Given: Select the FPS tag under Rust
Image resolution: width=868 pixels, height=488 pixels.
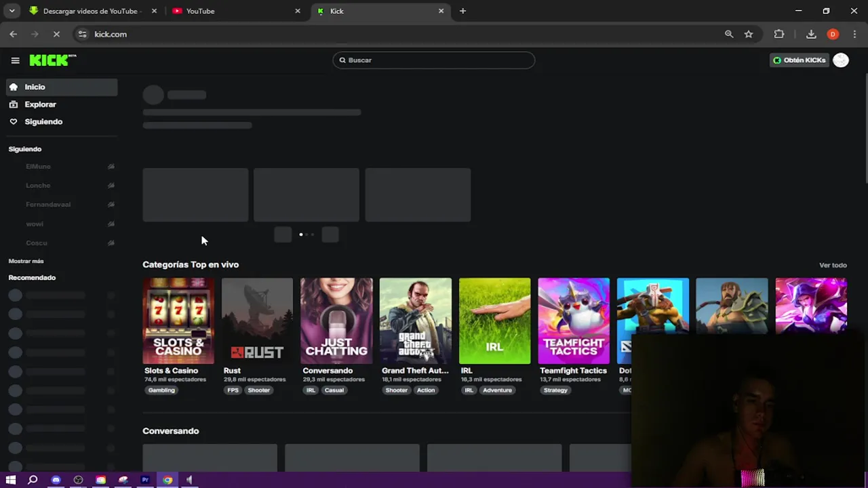Looking at the screenshot, I should coord(233,390).
